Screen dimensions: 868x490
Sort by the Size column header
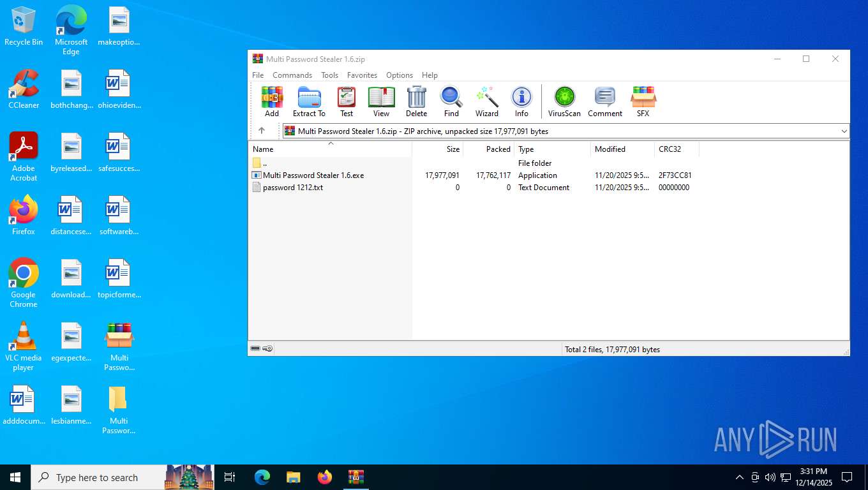coord(437,149)
